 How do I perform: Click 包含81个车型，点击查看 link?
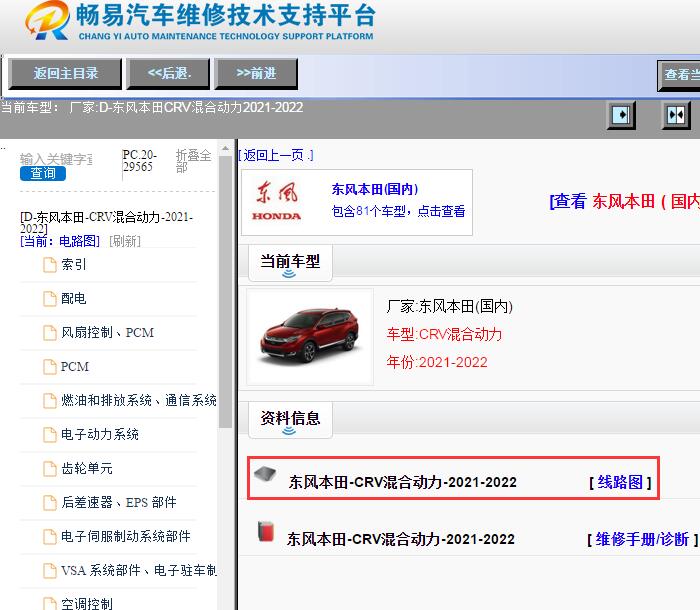click(398, 211)
